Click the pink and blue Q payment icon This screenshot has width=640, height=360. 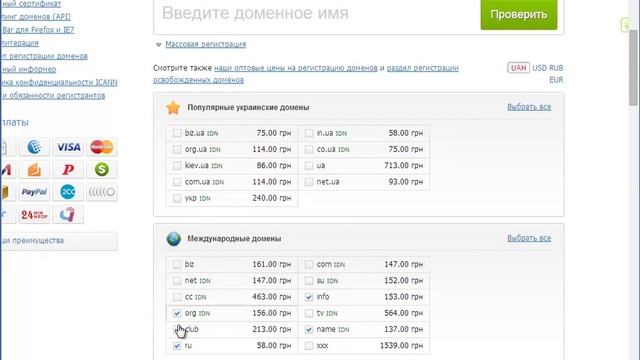[x=68, y=214]
